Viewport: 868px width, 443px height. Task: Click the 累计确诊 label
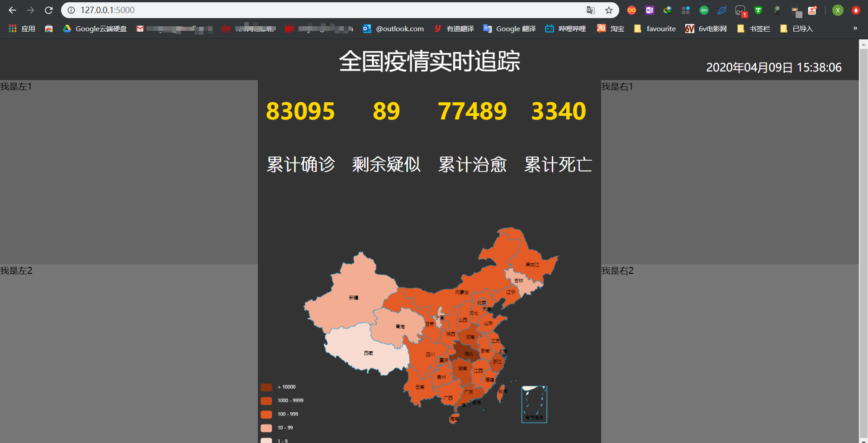(300, 164)
